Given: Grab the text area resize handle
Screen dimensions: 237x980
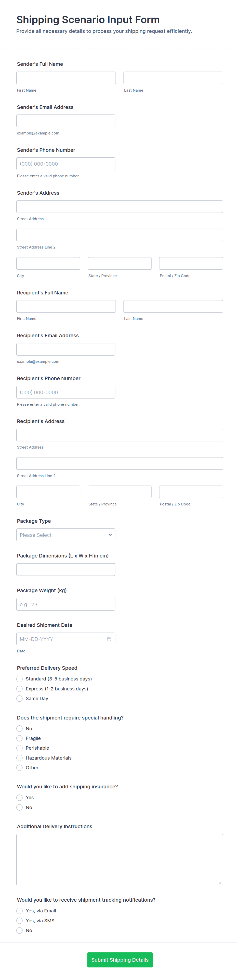Looking at the screenshot, I should click(220, 883).
